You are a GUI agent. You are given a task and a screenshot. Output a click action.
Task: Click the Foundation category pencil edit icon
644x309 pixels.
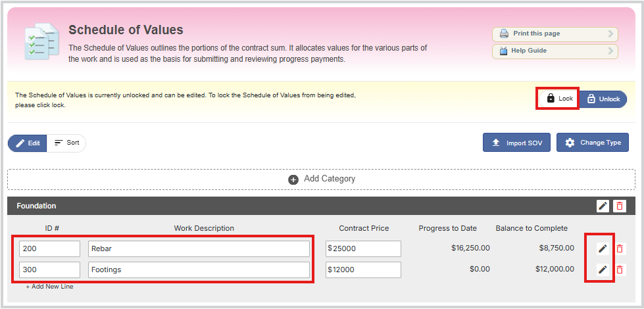coord(603,206)
